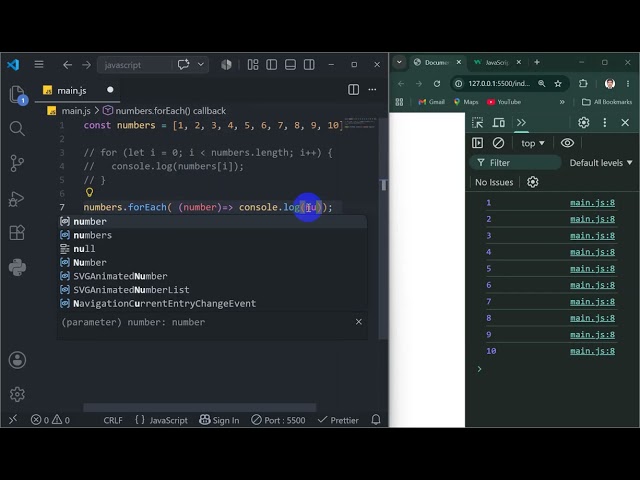The width and height of the screenshot is (640, 480).
Task: Open the Copilot chat icon
Action: [x=183, y=64]
